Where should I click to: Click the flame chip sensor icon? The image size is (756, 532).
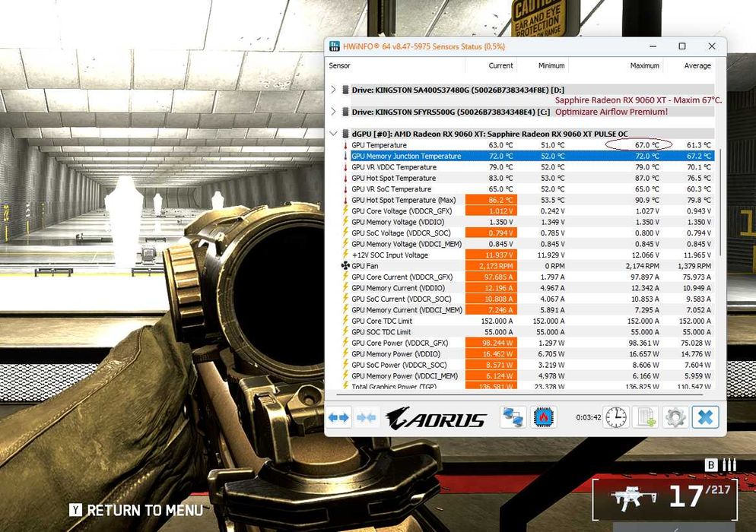pos(543,417)
